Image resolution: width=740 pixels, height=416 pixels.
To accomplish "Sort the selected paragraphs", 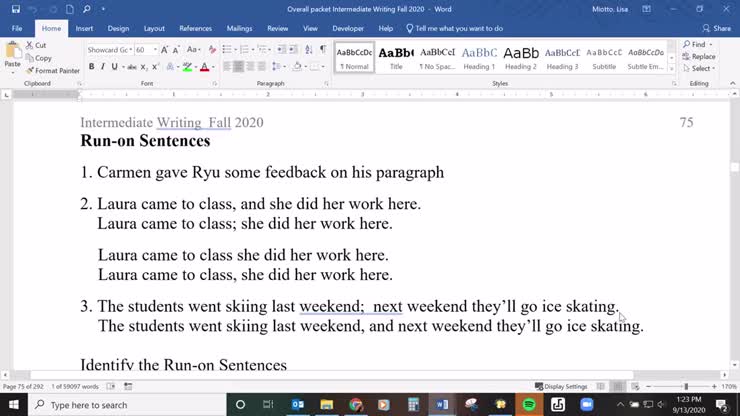I will [309, 50].
